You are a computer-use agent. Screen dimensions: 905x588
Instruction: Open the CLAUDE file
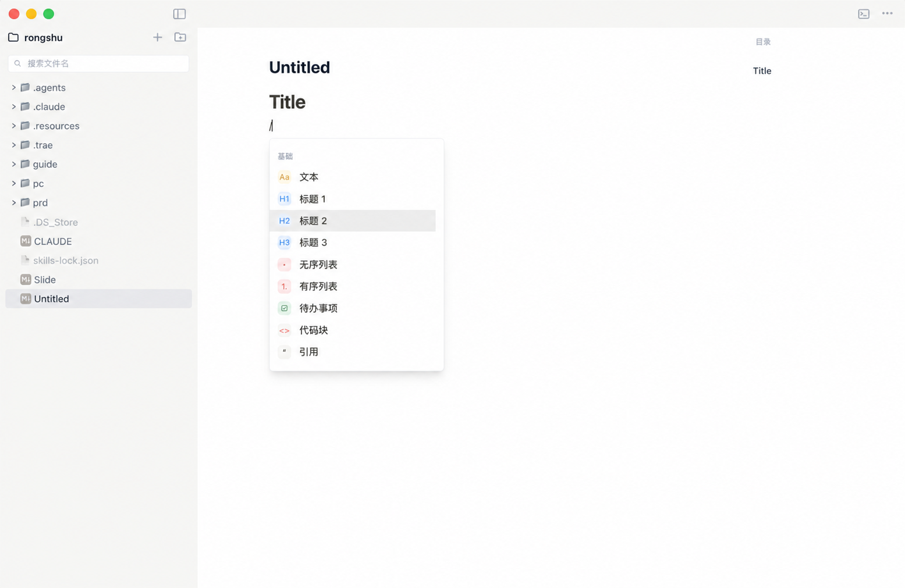(x=98, y=241)
